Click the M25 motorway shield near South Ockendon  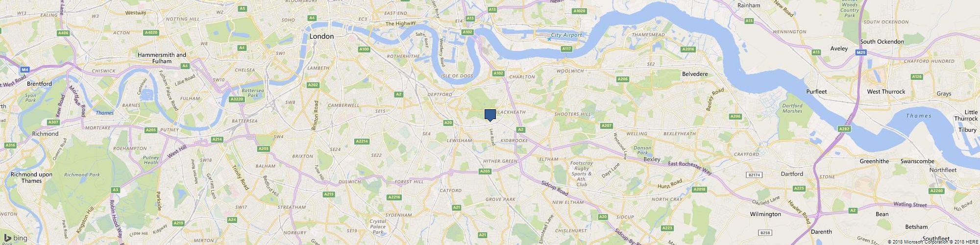coord(861,52)
